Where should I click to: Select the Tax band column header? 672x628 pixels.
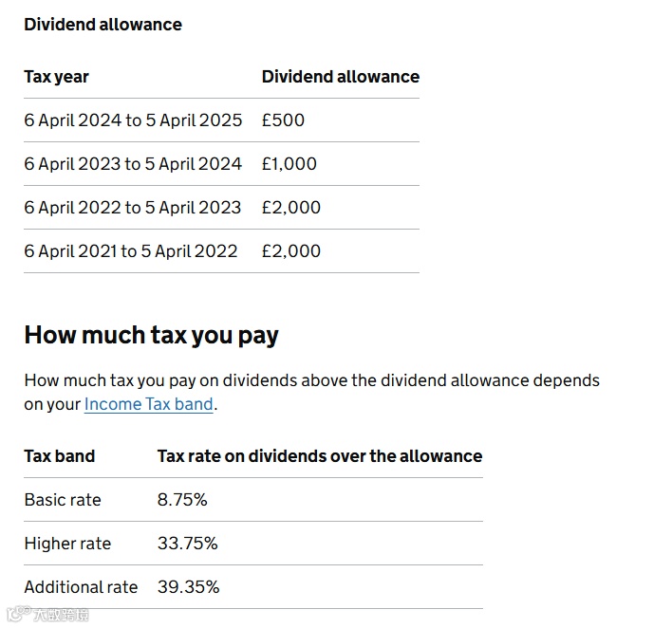pos(59,456)
